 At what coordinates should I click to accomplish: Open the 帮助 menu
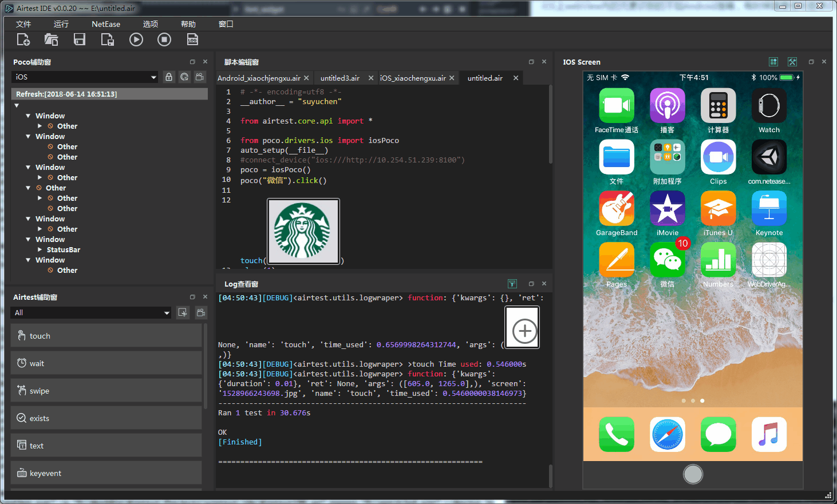click(x=188, y=24)
